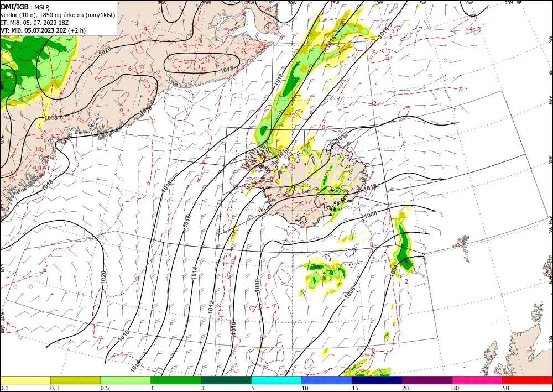This screenshot has width=553, height=392.
Task: Click the '1006' isobar label
Action: pyautogui.click(x=351, y=292)
